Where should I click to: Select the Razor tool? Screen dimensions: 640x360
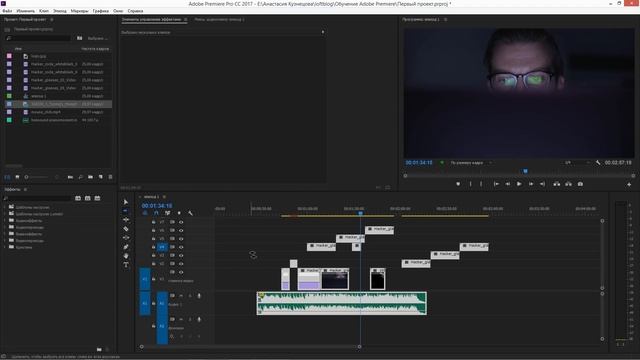(126, 229)
